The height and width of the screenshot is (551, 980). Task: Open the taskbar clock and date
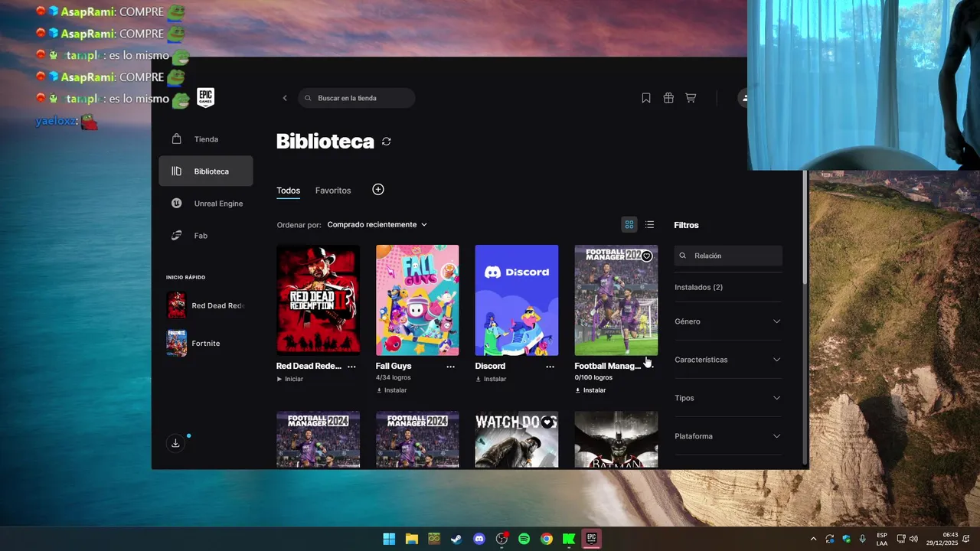coord(942,539)
